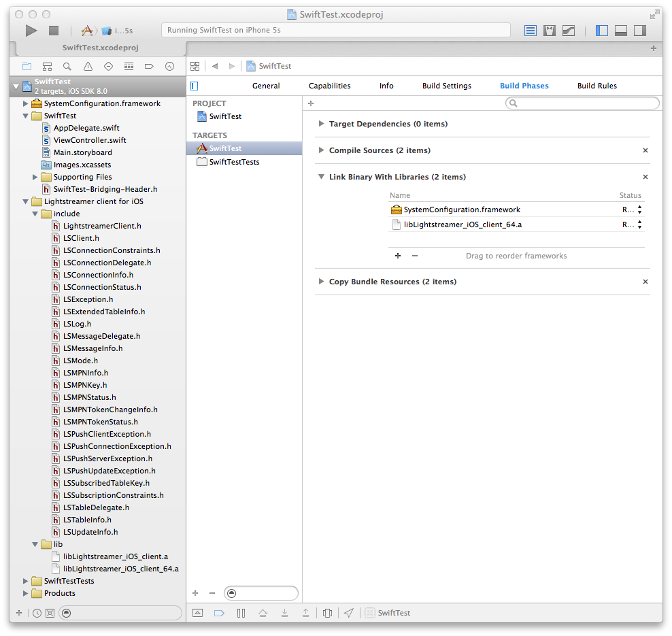Collapse the SwiftTest folder group
The image size is (672, 636).
coord(25,116)
